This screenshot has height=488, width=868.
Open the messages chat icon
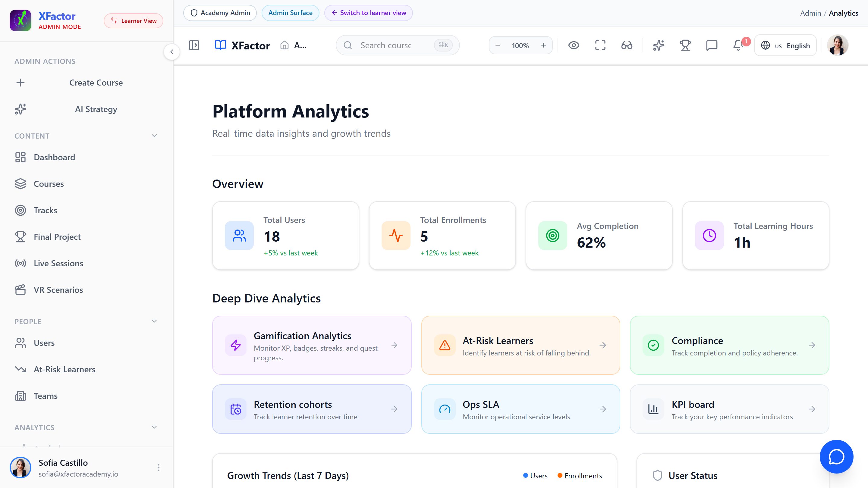pos(712,45)
